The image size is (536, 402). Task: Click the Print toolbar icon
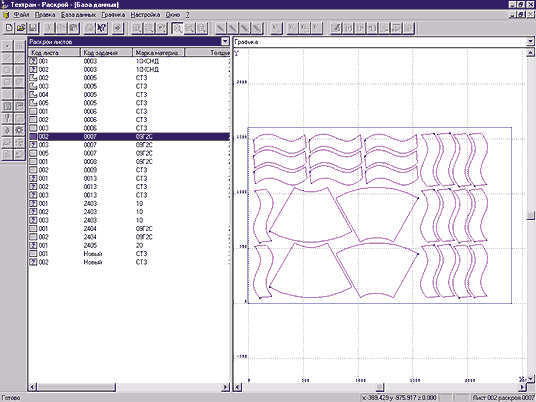coord(89,28)
